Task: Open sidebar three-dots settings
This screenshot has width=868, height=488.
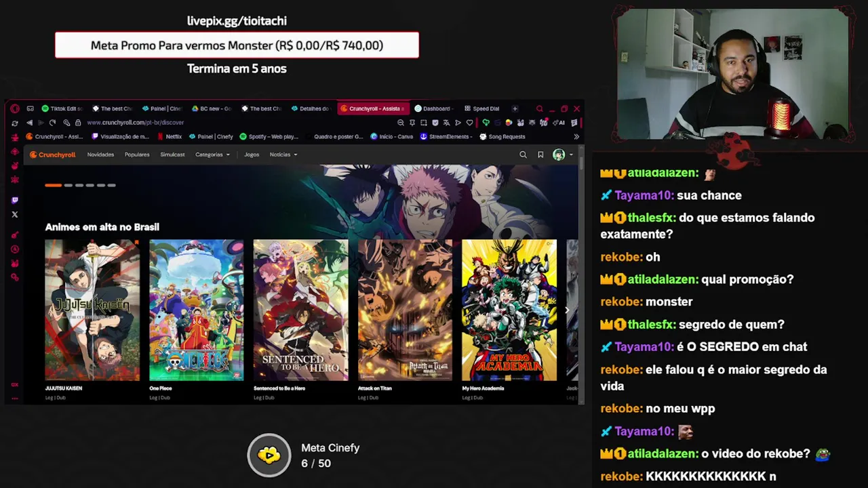Action: [15, 399]
